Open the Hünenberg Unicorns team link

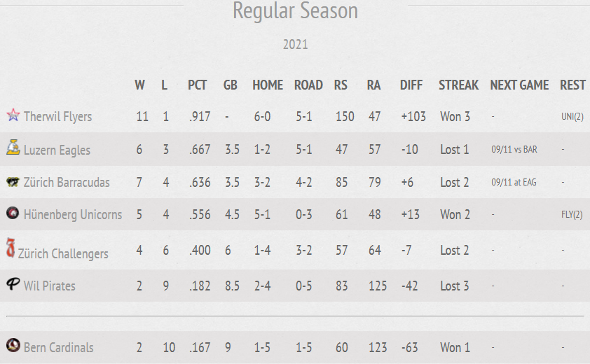pyautogui.click(x=73, y=214)
